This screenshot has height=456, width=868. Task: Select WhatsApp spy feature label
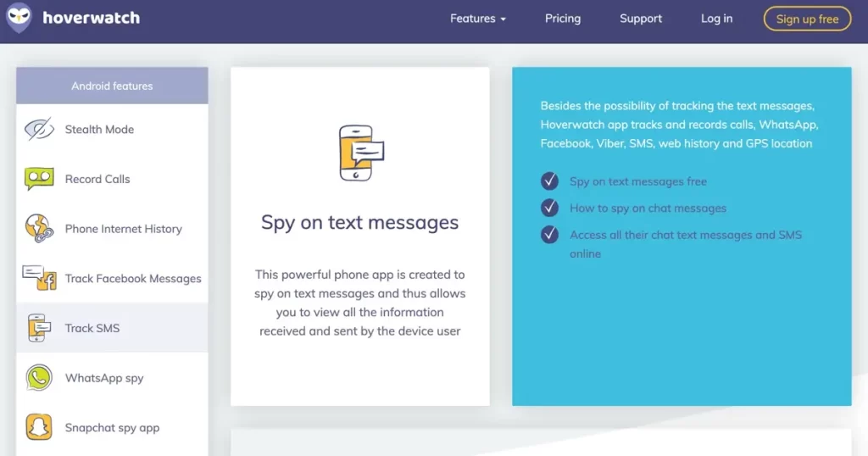point(104,378)
